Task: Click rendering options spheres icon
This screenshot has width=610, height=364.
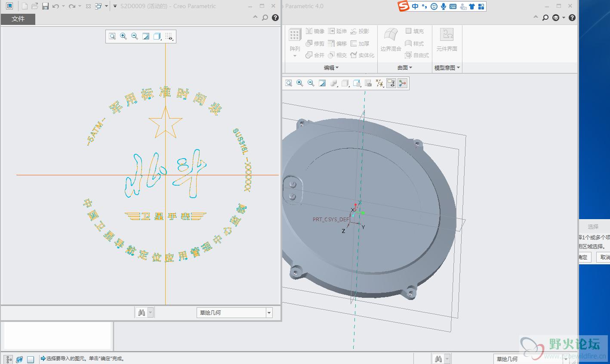Action: [x=333, y=83]
